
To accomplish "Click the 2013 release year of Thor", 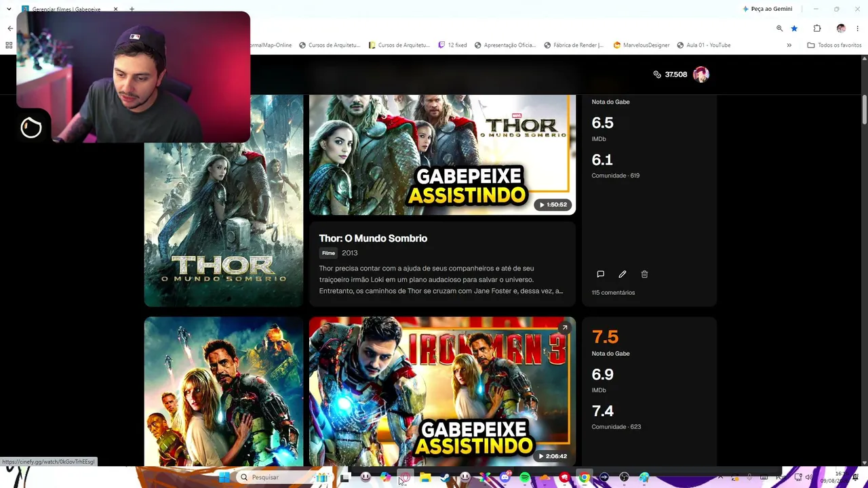I will (x=350, y=253).
